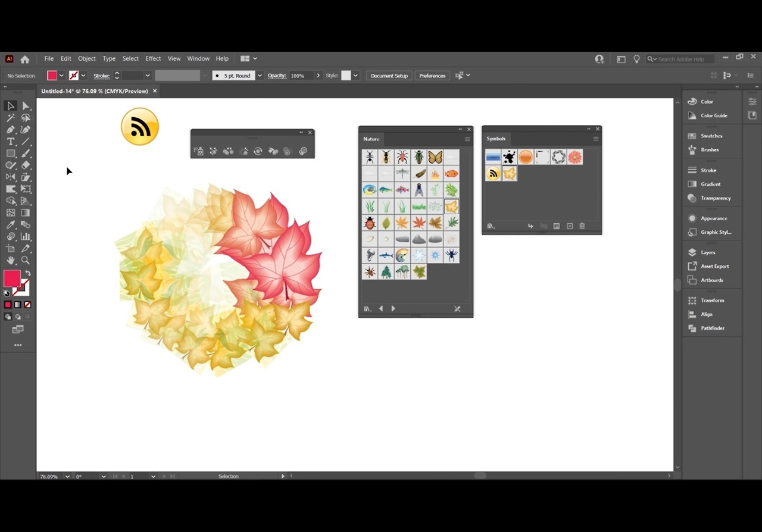Load next library in Nature panel
This screenshot has width=762, height=532.
(x=393, y=308)
